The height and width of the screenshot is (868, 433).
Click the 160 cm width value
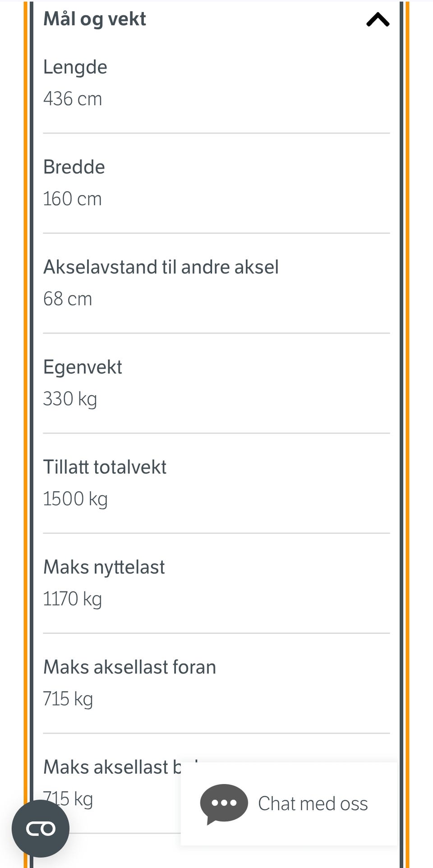point(72,199)
